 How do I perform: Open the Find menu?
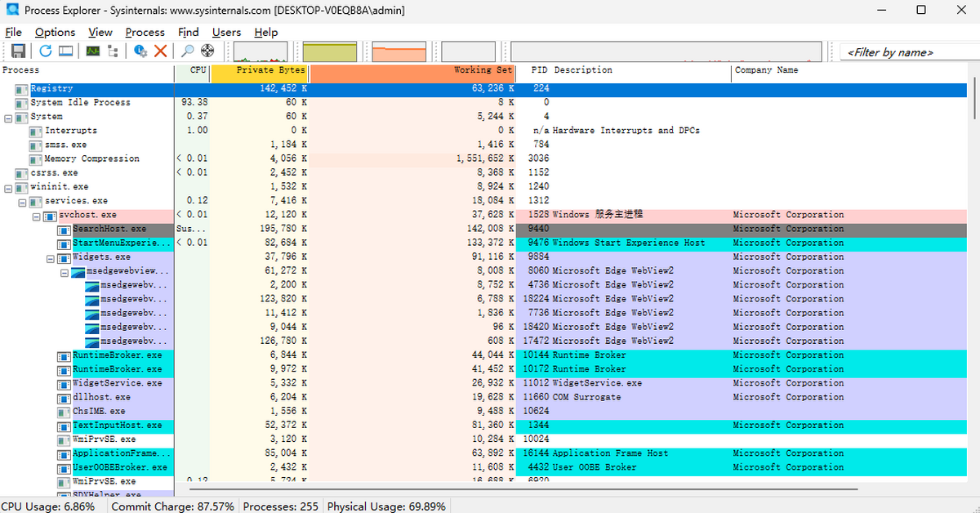coord(189,32)
